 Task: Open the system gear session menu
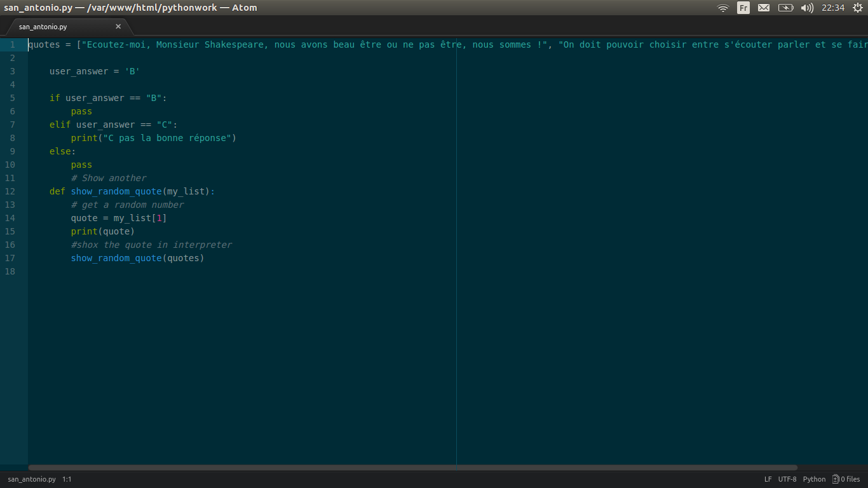click(857, 8)
